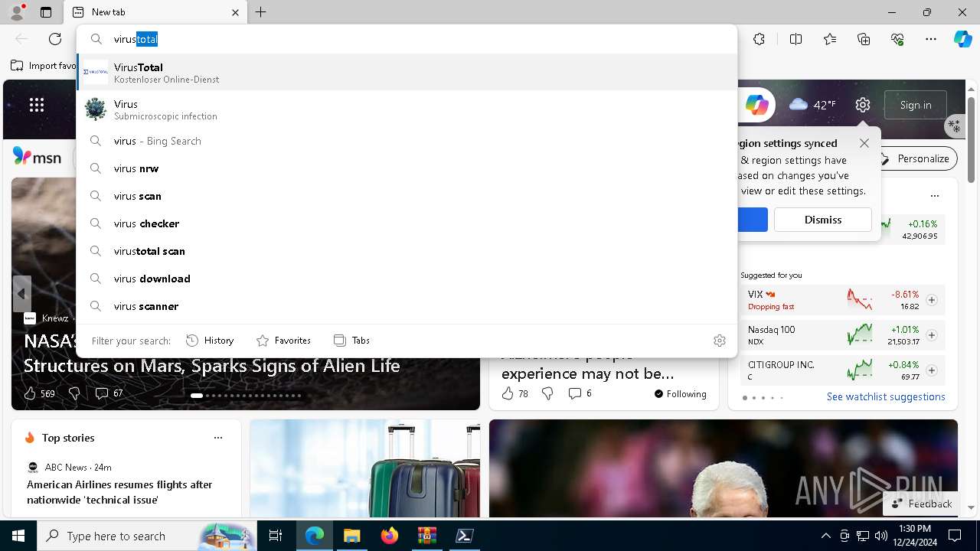The image size is (980, 551).
Task: Close the New tab tab
Action: [235, 12]
